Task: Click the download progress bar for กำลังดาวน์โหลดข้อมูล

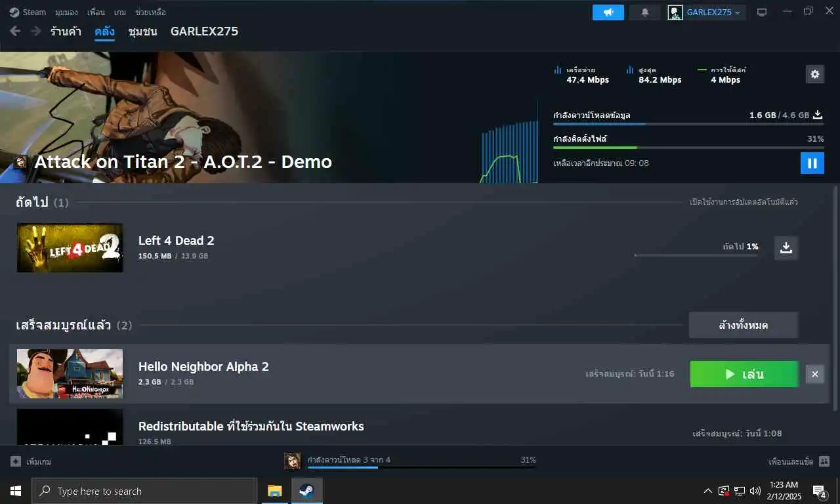Action: coord(688,123)
